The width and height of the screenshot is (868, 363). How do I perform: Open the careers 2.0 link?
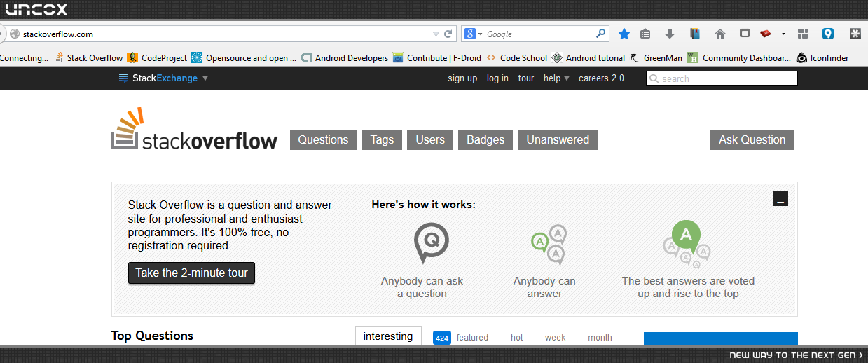[x=601, y=78]
